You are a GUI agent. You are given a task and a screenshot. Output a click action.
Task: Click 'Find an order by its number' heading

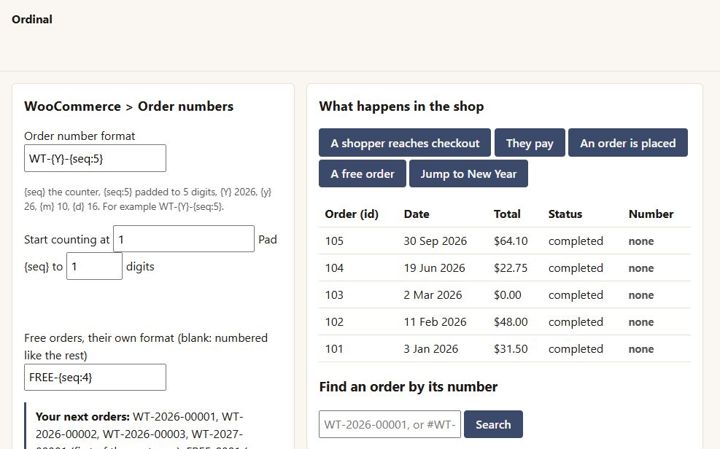click(x=408, y=387)
